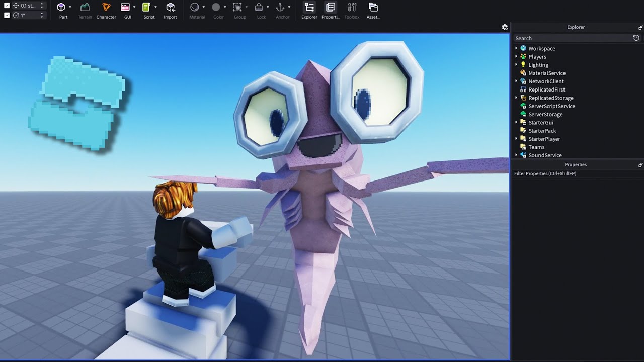Screen dimensions: 644x362
Task: Click the SoundService speaker icon
Action: [x=523, y=155]
